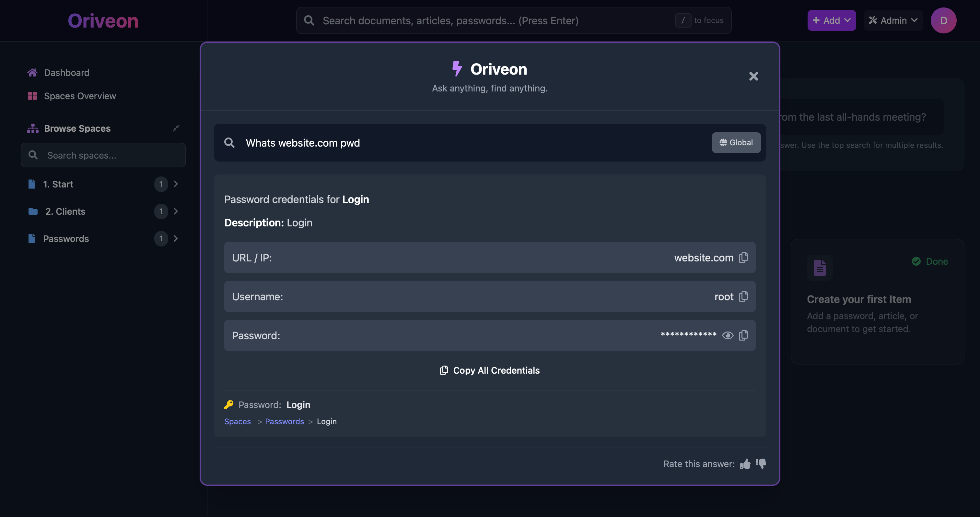The height and width of the screenshot is (517, 980).
Task: Click the Browse Spaces heading
Action: 77,128
